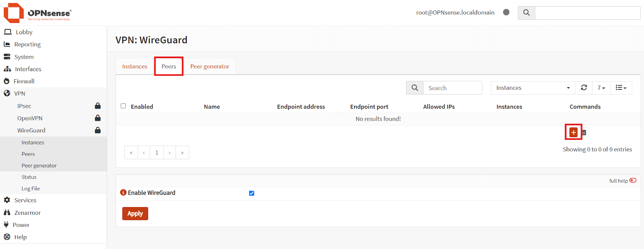The image size is (644, 249).
Task: Switch to the Peer generator tab
Action: click(209, 66)
